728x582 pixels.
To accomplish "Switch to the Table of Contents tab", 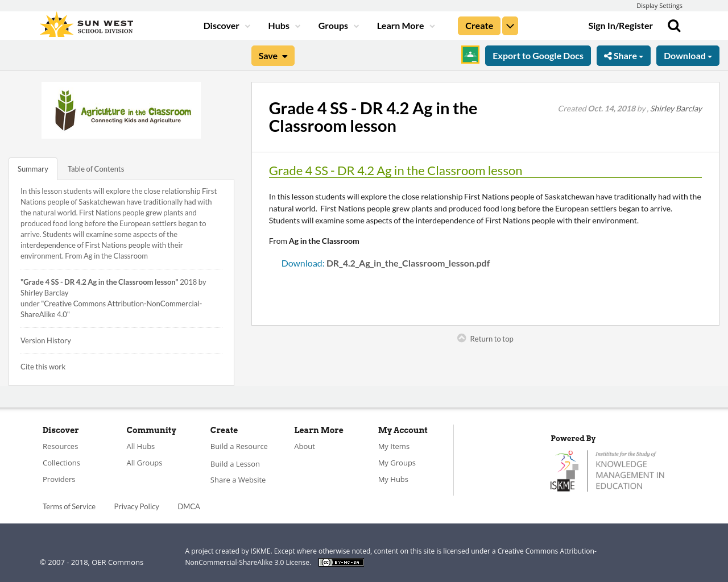I will click(x=95, y=168).
